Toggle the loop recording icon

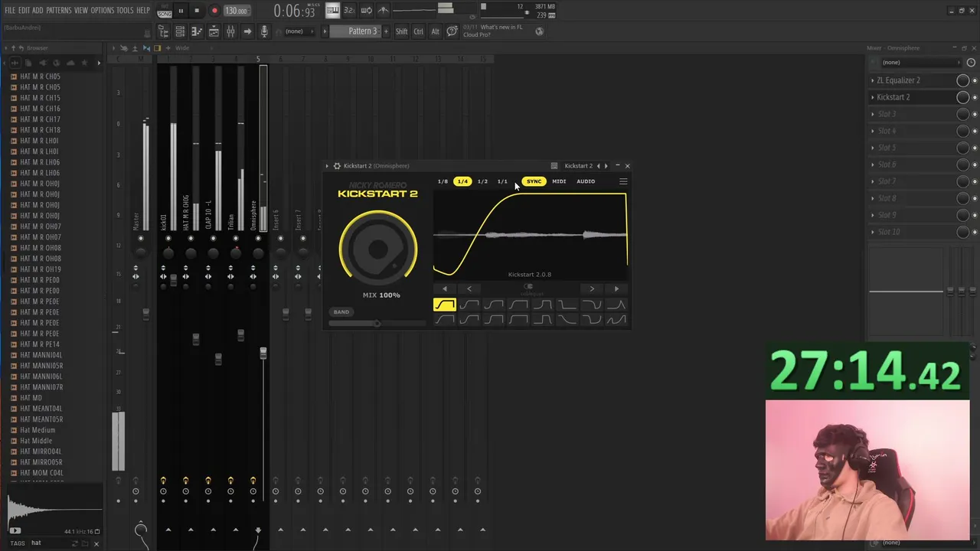point(367,10)
